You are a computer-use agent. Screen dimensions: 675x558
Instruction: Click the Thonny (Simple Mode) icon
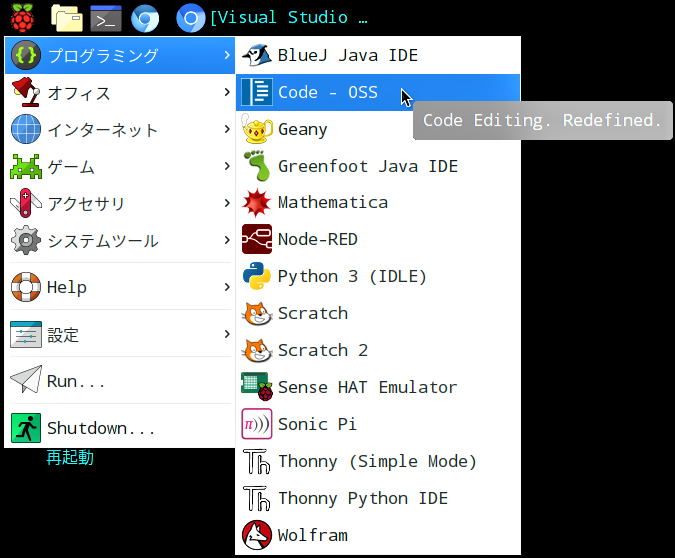click(x=257, y=462)
